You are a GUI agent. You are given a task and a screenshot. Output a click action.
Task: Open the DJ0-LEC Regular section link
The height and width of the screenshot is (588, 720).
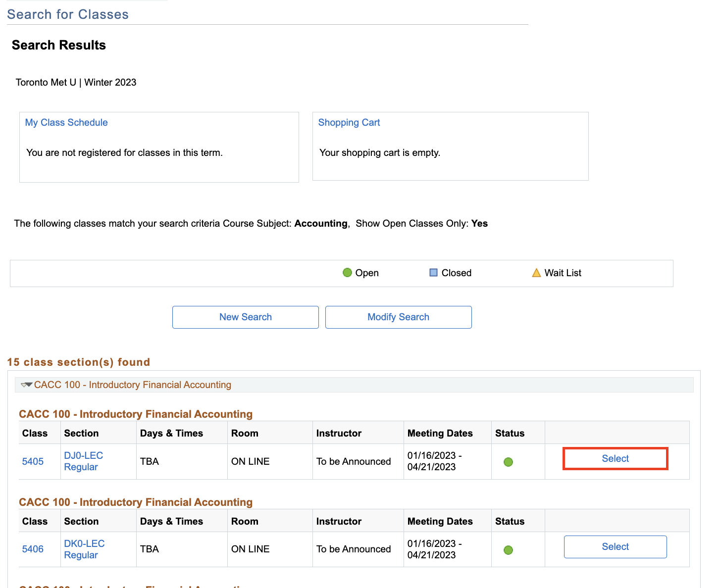point(83,461)
